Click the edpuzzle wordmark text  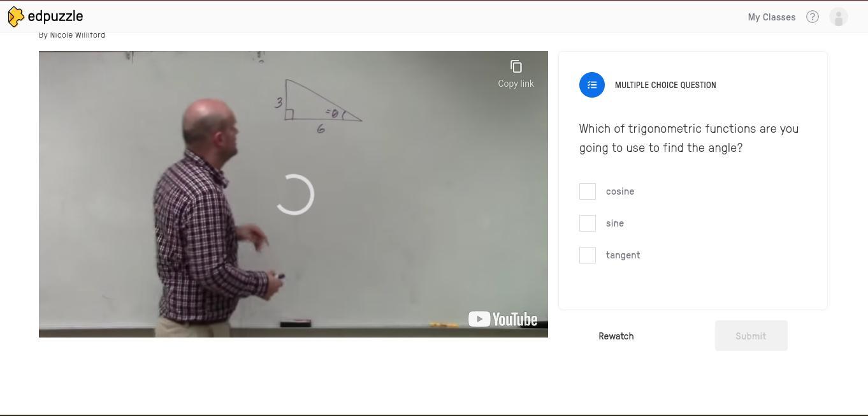(55, 17)
